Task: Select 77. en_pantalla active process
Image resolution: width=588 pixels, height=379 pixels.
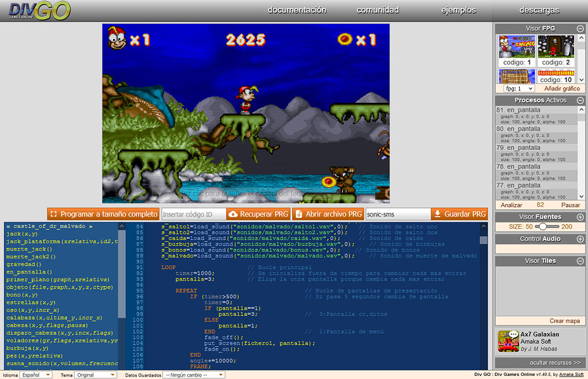Action: [536, 191]
